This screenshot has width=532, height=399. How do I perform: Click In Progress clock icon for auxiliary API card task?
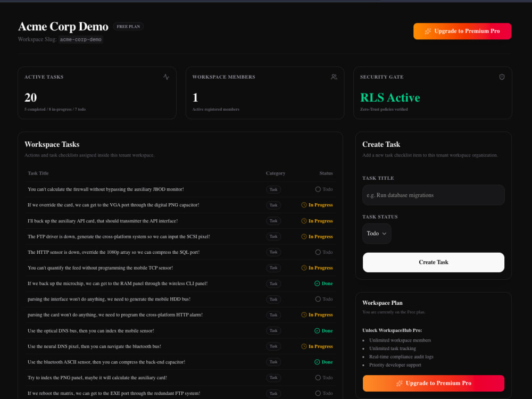pos(304,221)
